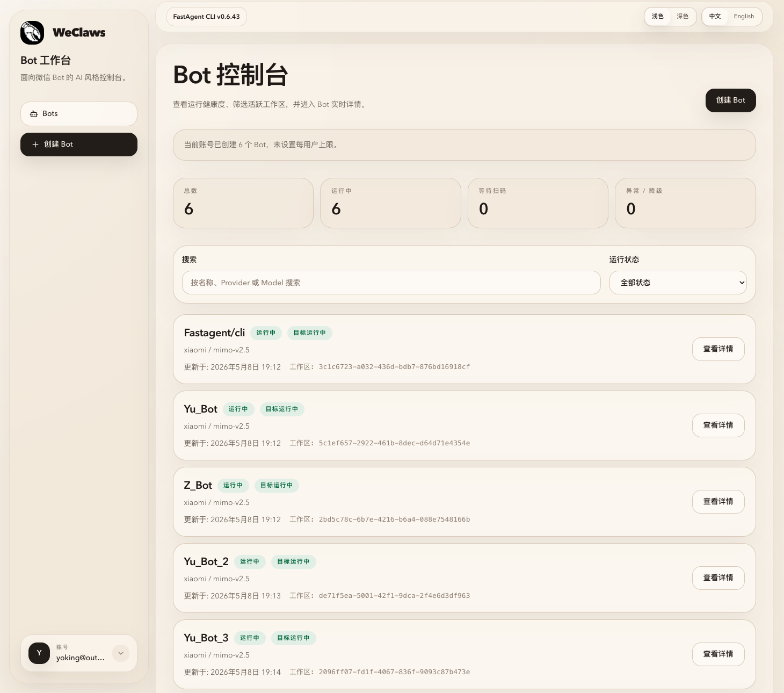Image resolution: width=784 pixels, height=693 pixels.
Task: View details for Yu_Bot_3
Action: point(718,654)
